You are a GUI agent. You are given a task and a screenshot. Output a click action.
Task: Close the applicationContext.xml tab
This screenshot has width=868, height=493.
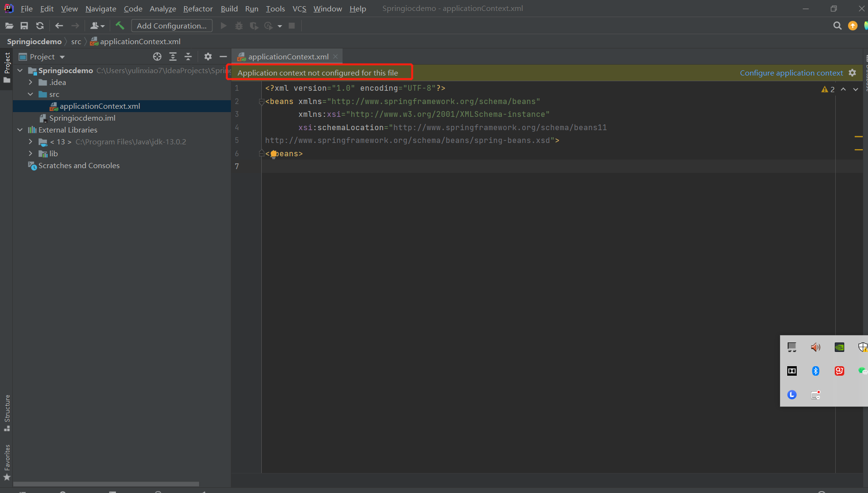pyautogui.click(x=335, y=57)
